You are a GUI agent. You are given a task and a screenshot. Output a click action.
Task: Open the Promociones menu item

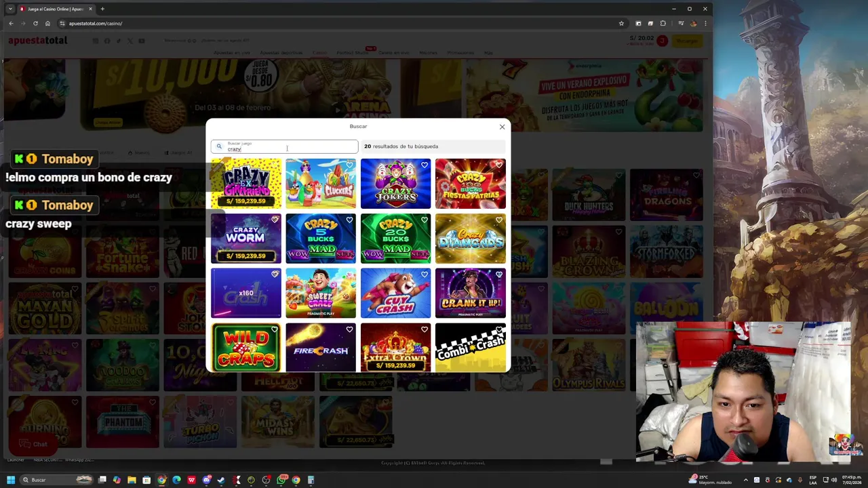coord(460,53)
